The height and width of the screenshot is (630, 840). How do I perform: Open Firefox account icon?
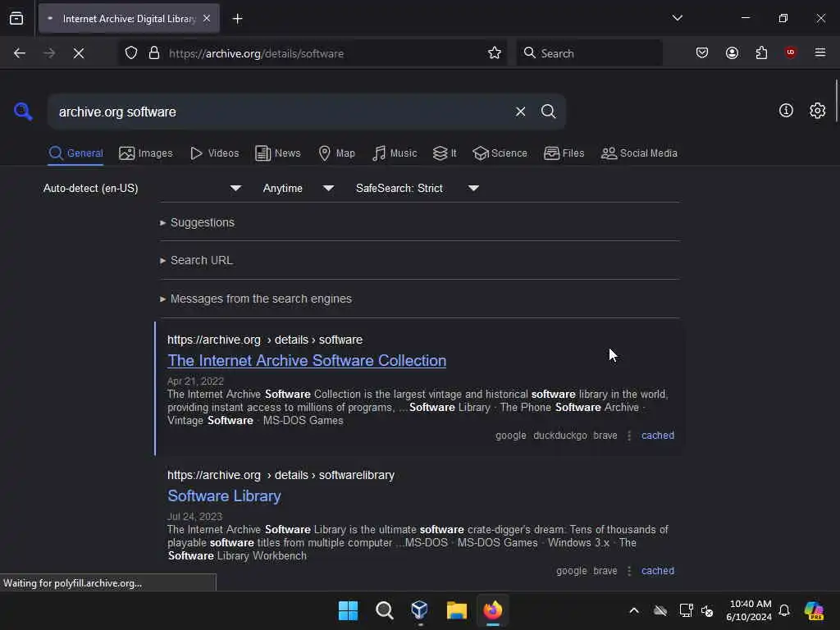click(732, 52)
